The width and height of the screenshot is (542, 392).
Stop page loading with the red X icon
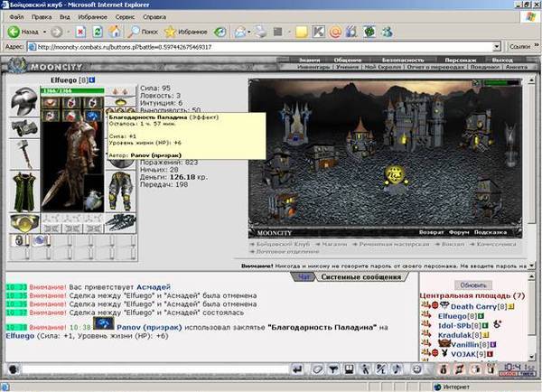(80, 33)
